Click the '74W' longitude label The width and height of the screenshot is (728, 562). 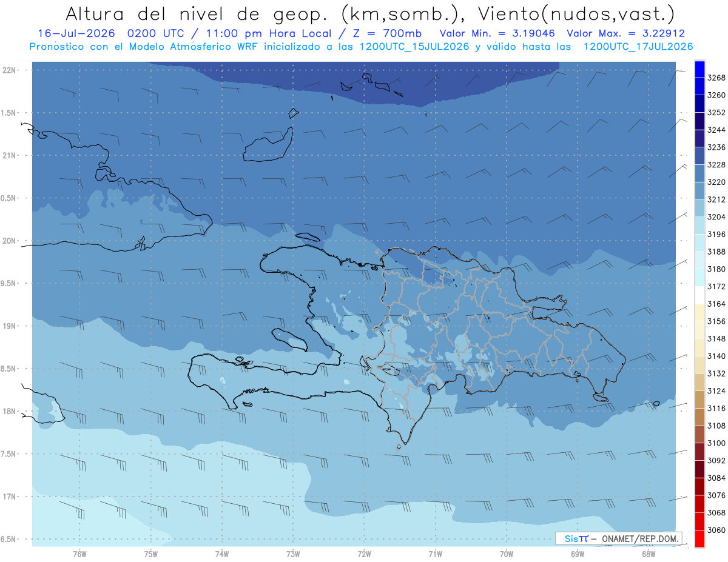pos(222,554)
